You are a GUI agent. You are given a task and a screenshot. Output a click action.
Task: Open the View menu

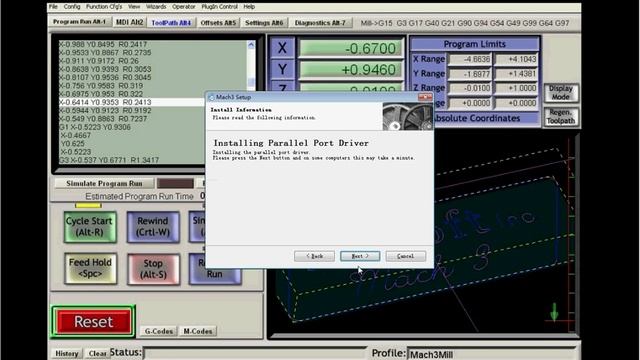[134, 7]
